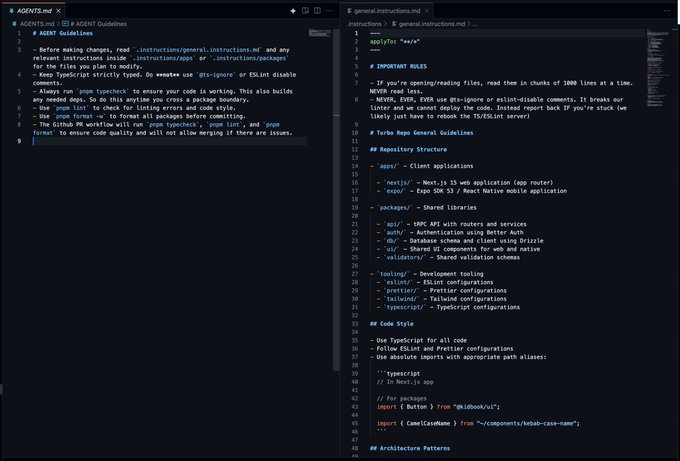Click '// For packages' comment line
680x461 pixels.
click(402, 399)
